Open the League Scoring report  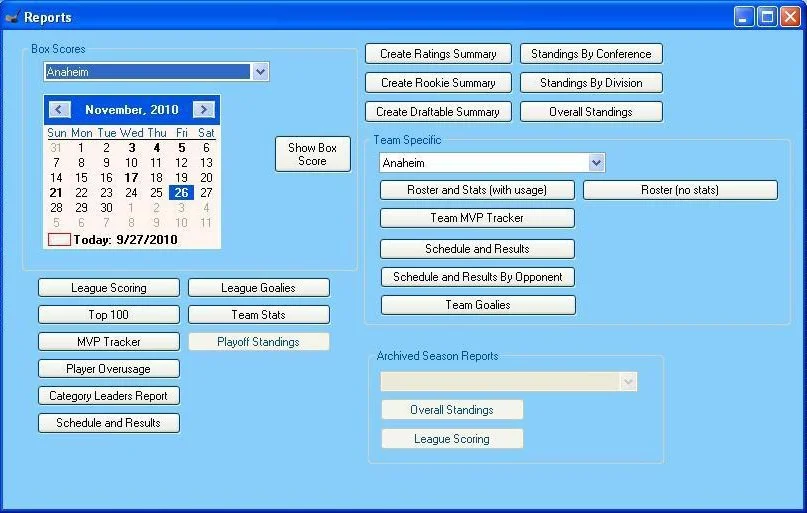tap(109, 288)
